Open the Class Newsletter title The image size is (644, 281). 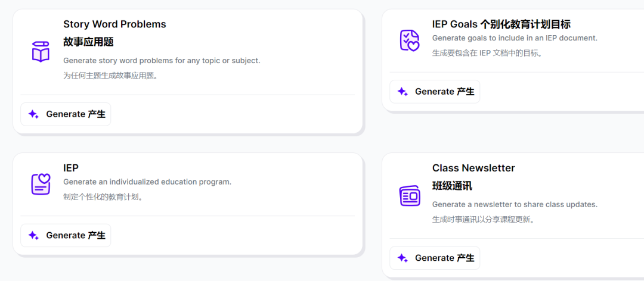(x=473, y=168)
